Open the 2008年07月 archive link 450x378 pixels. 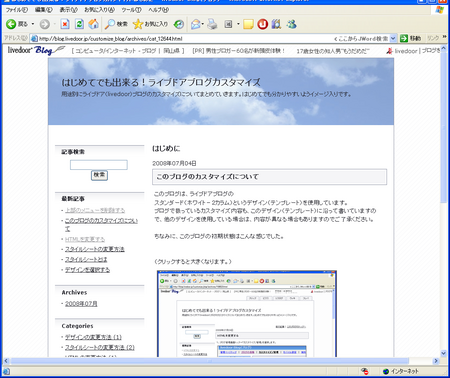[81, 304]
